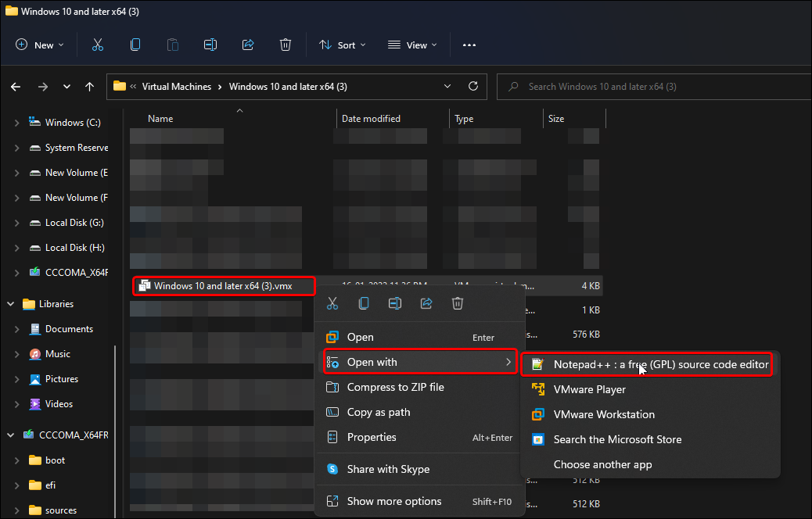Image resolution: width=812 pixels, height=519 pixels.
Task: Open the address bar history dropdown arrow
Action: coord(447,86)
